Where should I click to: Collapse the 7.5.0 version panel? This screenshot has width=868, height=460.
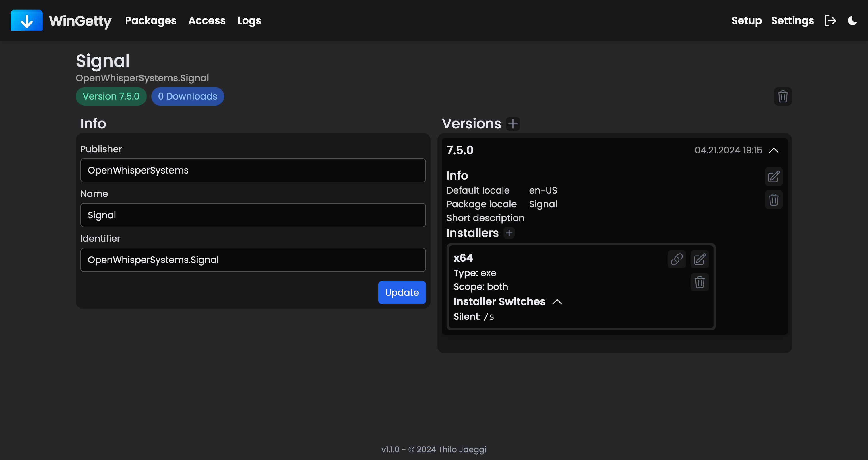point(774,150)
